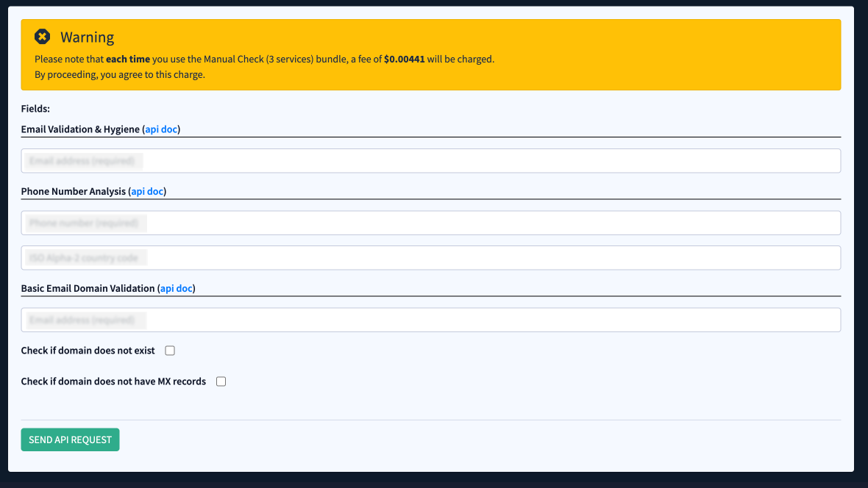Click 'By proceeding, you agree to this charge' text
Viewport: 868px width, 488px height.
click(x=120, y=75)
